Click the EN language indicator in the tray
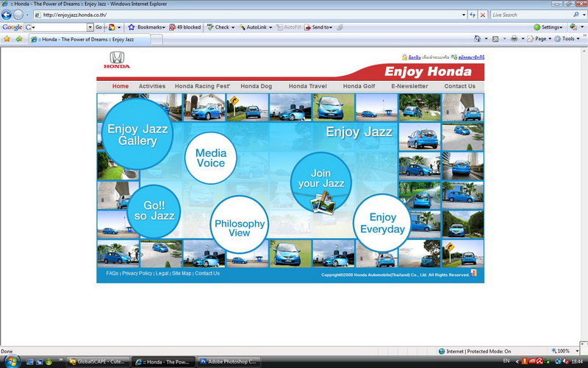The width and height of the screenshot is (588, 368). point(506,361)
